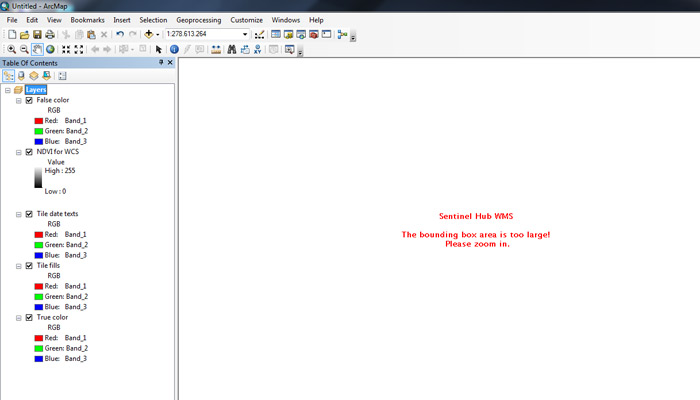Open the Bookmarks menu
This screenshot has height=400, width=700.
coord(88,20)
